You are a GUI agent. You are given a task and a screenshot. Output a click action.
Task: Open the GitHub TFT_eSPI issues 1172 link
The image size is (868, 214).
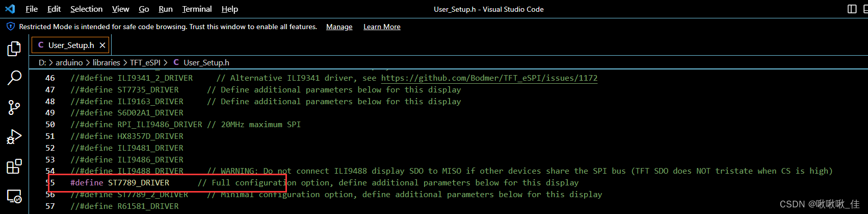coord(489,78)
